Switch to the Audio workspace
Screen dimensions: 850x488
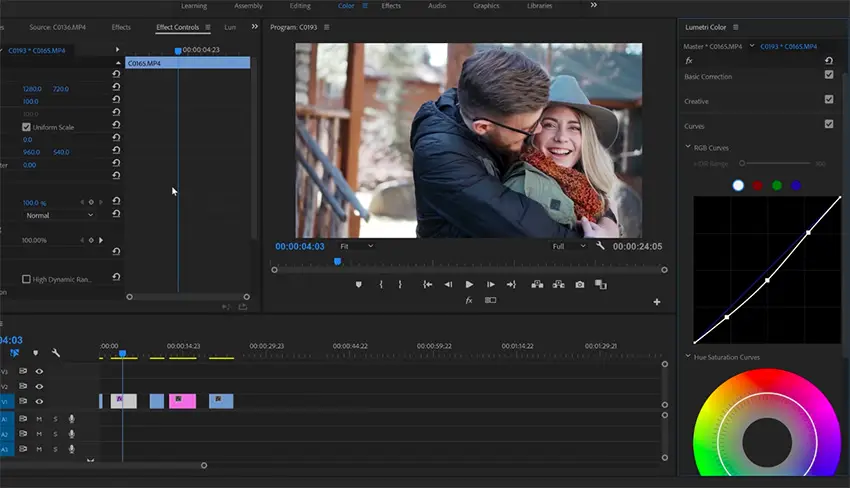[x=437, y=6]
